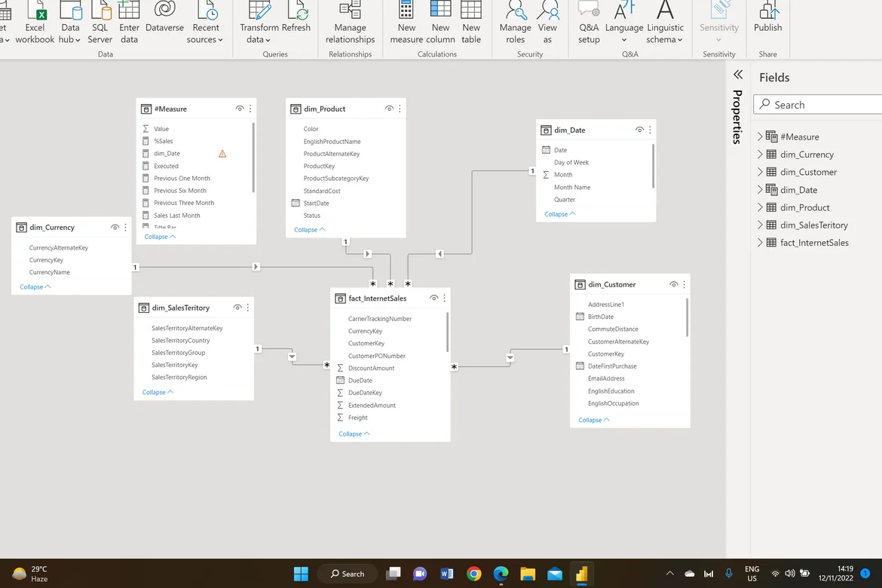The image size is (882, 588).
Task: Open more options menu on dim_Date table
Action: (x=650, y=130)
